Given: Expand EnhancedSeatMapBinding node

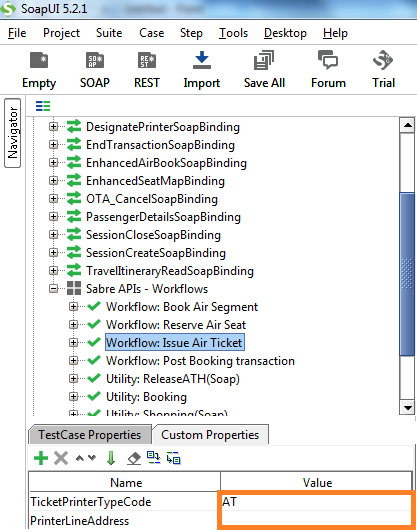Looking at the screenshot, I should 53,180.
